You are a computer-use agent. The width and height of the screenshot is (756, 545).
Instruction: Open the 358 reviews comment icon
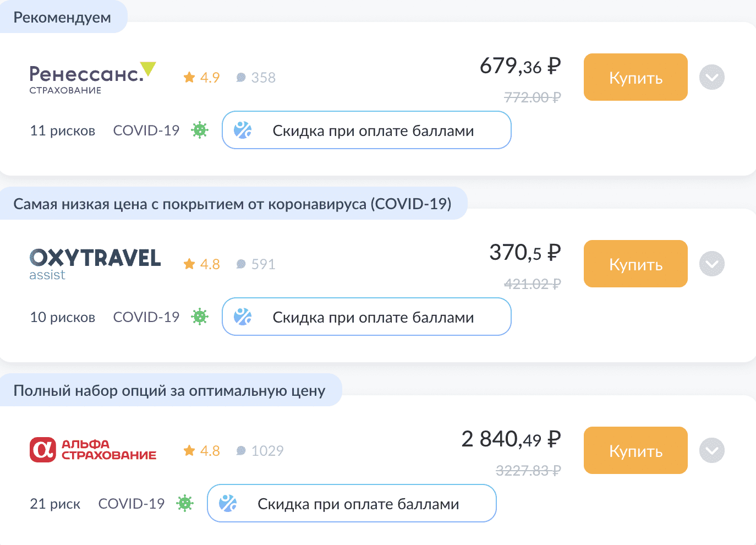pos(241,78)
